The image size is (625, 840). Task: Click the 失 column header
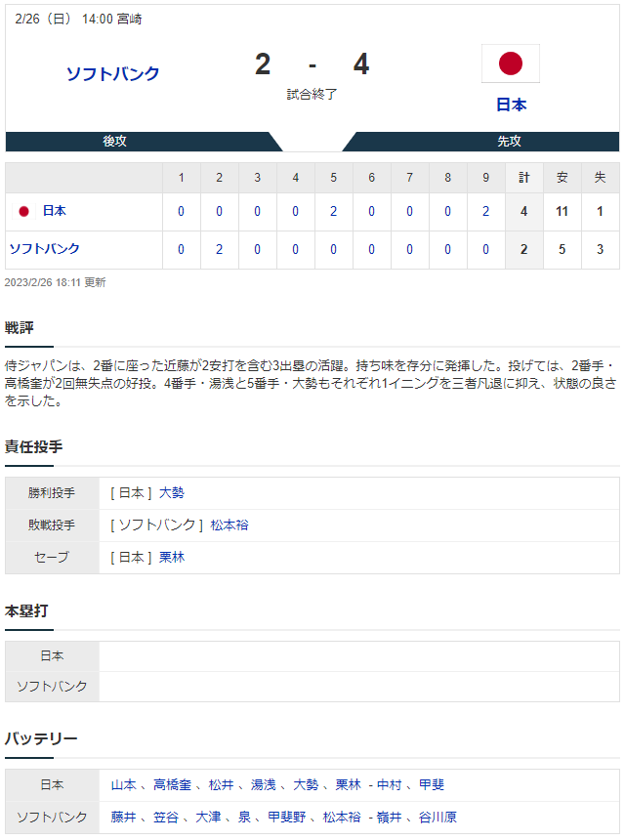point(600,178)
